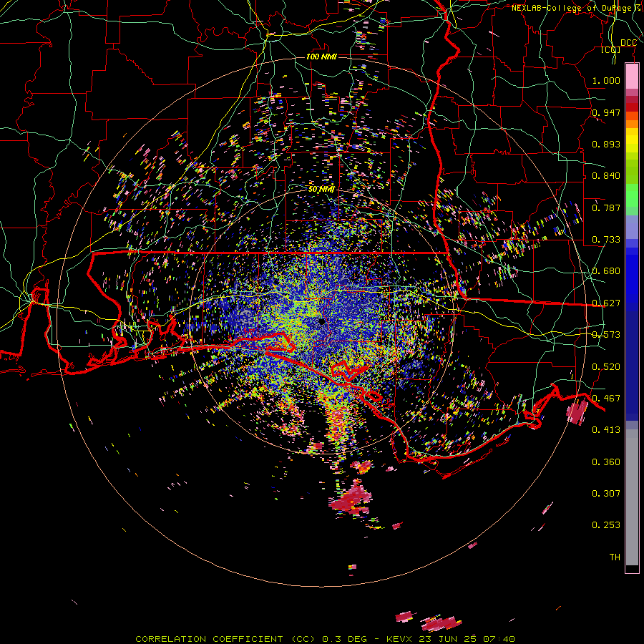Click the TH threshold label
This screenshot has height=644, width=644.
coord(615,557)
